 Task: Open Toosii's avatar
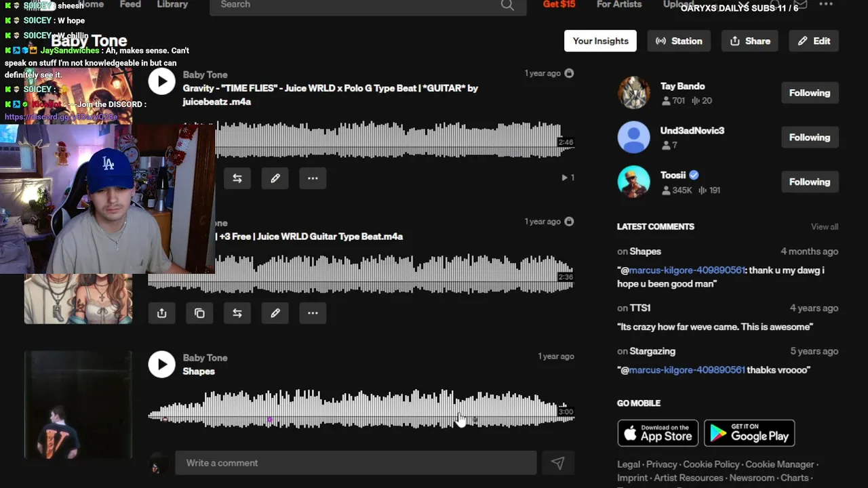pos(633,182)
